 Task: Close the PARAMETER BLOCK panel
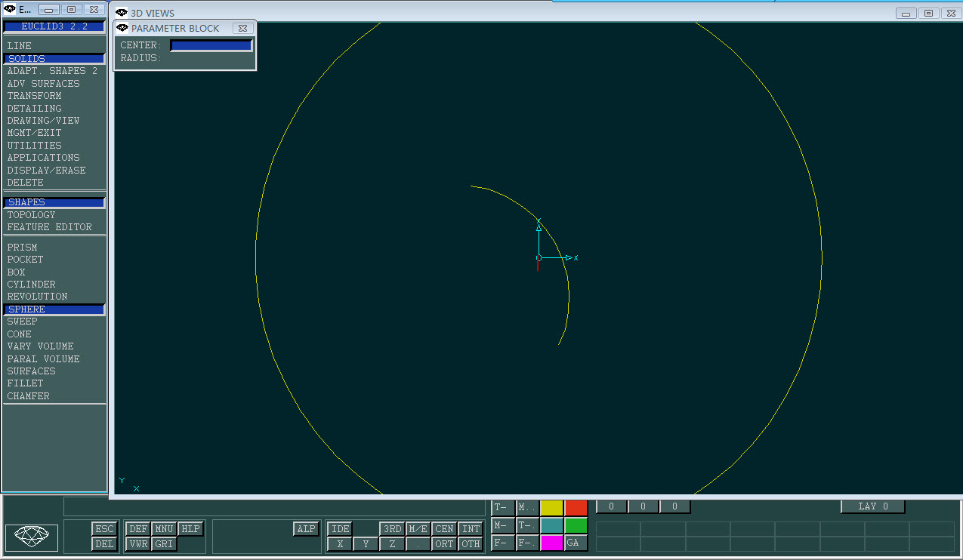242,28
